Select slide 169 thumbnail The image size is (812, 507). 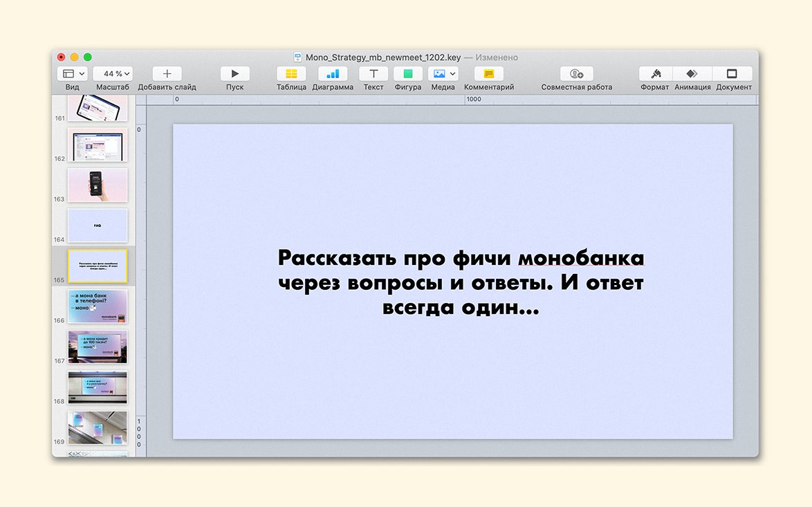point(98,427)
